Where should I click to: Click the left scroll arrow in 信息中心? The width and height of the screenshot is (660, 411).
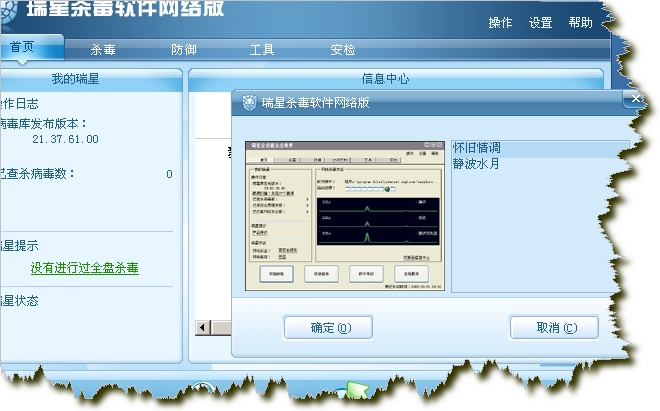[202, 327]
